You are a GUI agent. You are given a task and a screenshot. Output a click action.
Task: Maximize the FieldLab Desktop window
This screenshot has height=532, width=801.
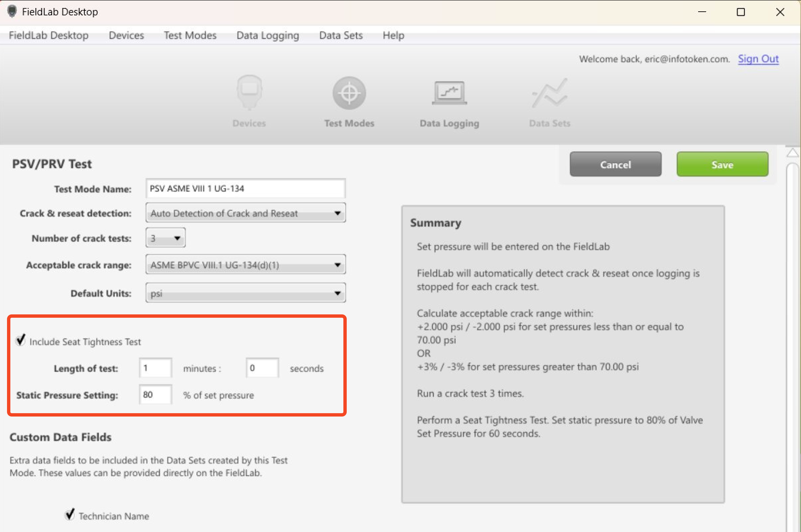[x=741, y=12]
